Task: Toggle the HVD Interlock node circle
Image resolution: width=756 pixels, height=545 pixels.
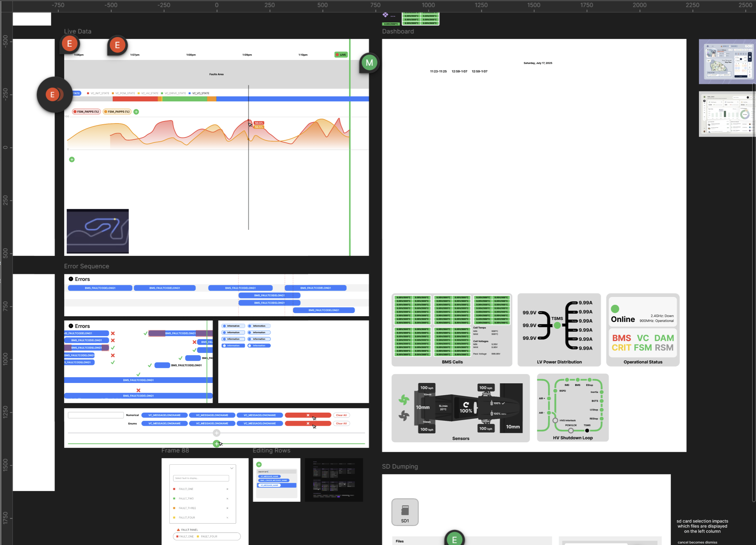Action: tap(555, 420)
